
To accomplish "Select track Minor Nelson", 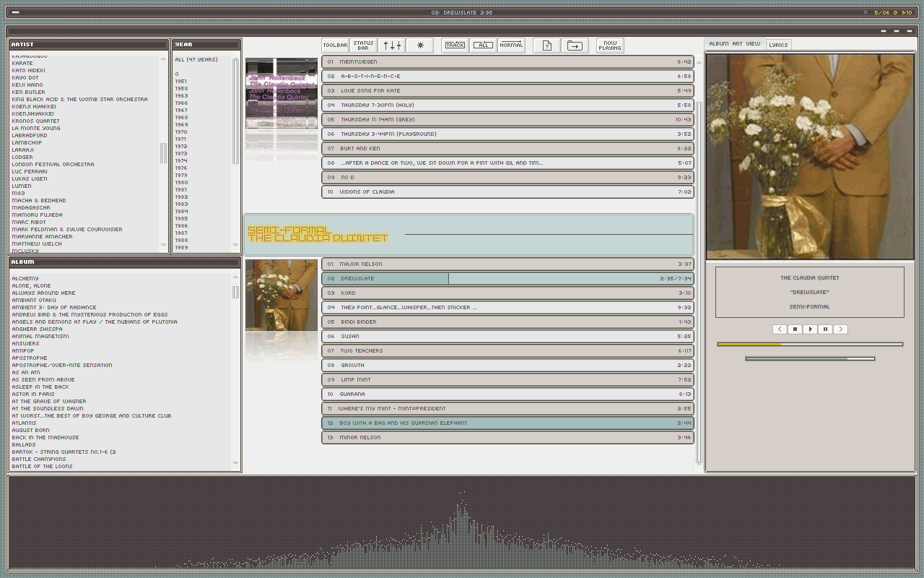I will pos(507,437).
